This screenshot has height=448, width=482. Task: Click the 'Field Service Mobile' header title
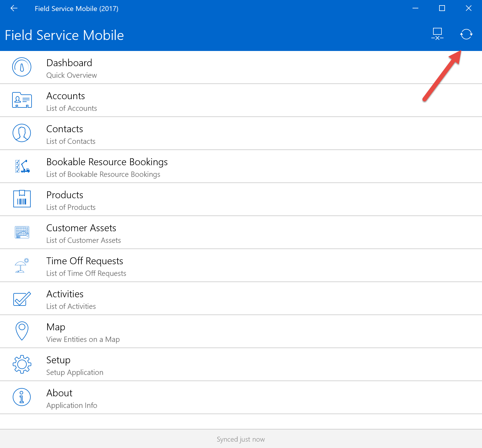[64, 35]
